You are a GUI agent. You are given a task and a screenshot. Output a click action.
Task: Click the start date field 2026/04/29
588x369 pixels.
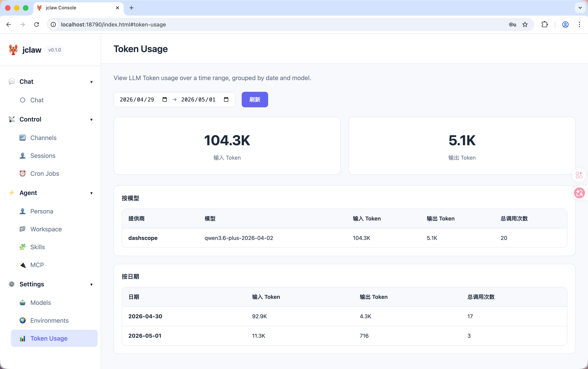pos(143,99)
